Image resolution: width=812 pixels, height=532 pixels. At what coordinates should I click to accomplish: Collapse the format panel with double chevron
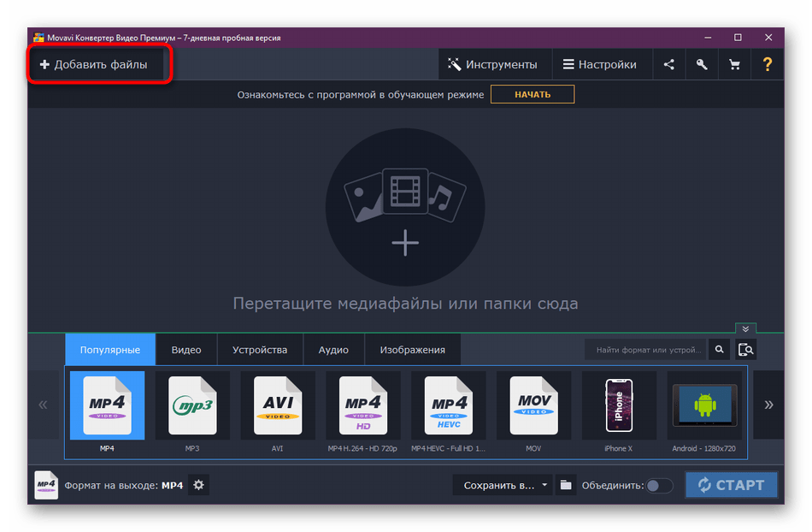[745, 329]
